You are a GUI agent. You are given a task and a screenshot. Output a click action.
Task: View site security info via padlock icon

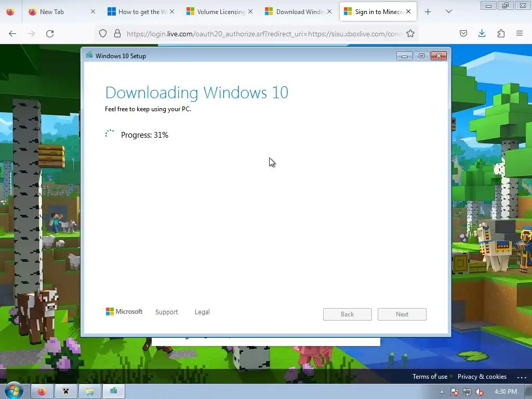(117, 33)
